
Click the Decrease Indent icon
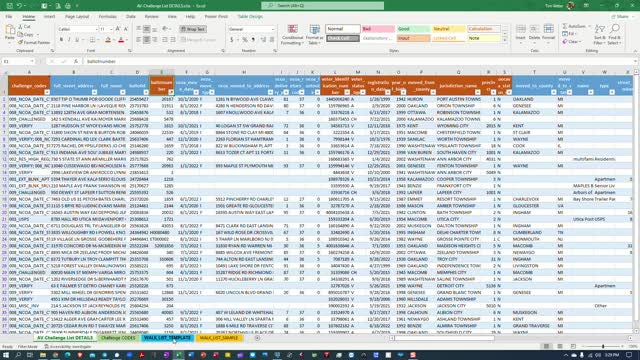165,40
